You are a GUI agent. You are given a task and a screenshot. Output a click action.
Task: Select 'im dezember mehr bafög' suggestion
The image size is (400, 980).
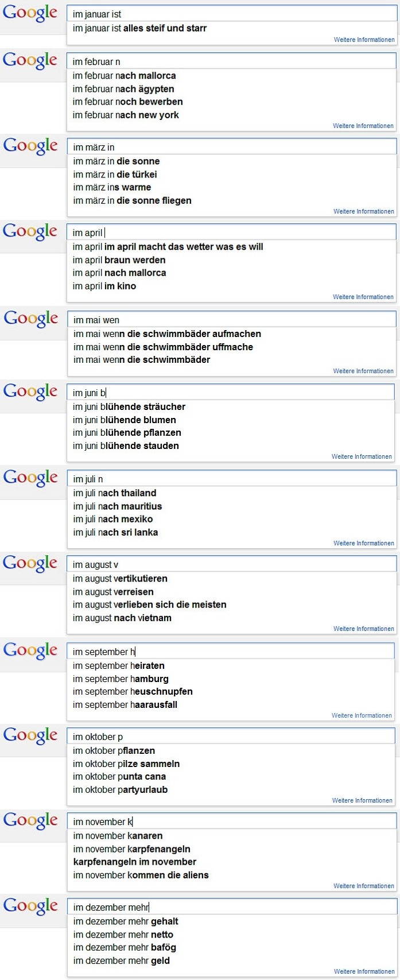tap(125, 948)
